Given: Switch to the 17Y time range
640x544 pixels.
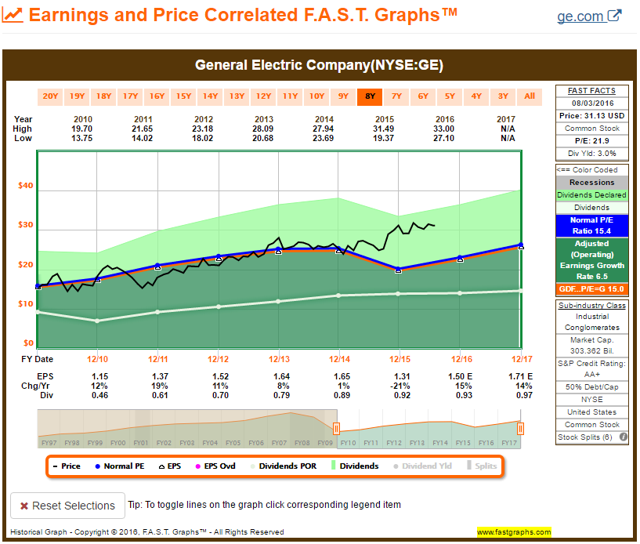Looking at the screenshot, I should 130,97.
